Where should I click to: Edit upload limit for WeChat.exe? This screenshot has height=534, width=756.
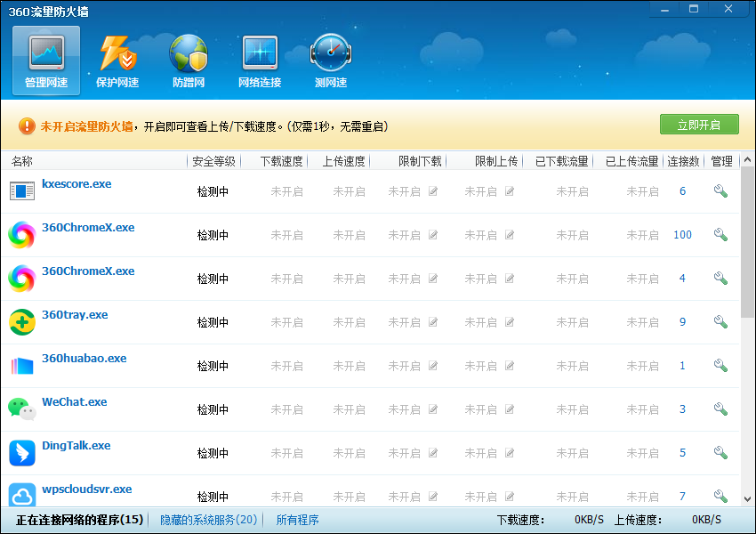[509, 409]
